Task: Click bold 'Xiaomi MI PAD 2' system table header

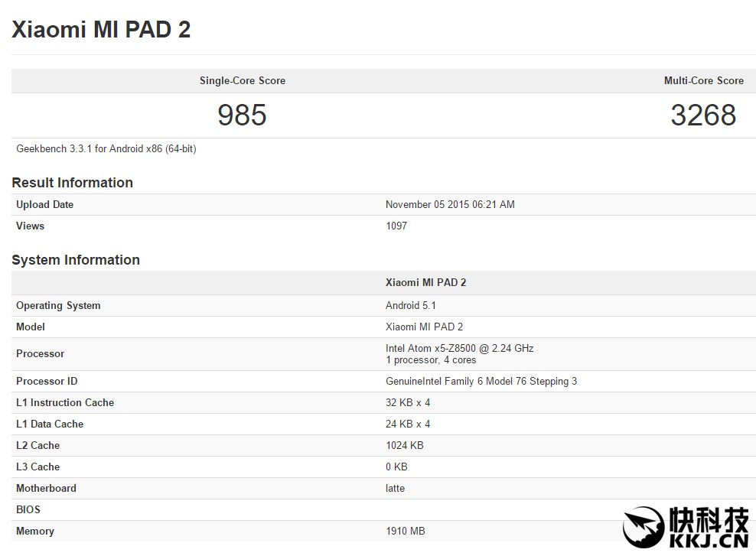Action: (x=425, y=282)
